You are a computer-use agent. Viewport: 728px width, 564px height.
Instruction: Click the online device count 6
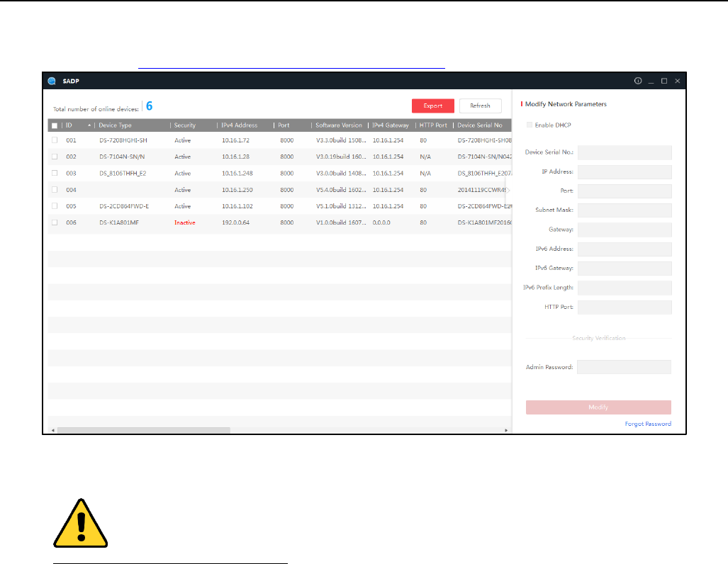tap(149, 106)
